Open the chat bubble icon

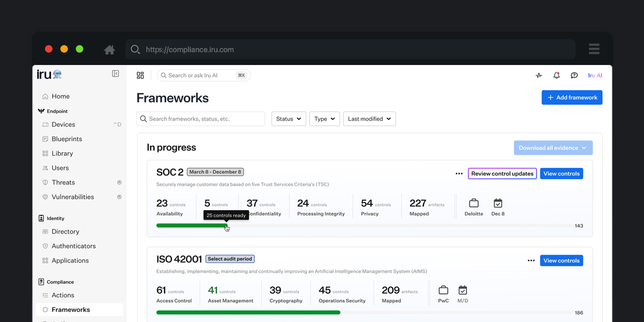coord(574,75)
